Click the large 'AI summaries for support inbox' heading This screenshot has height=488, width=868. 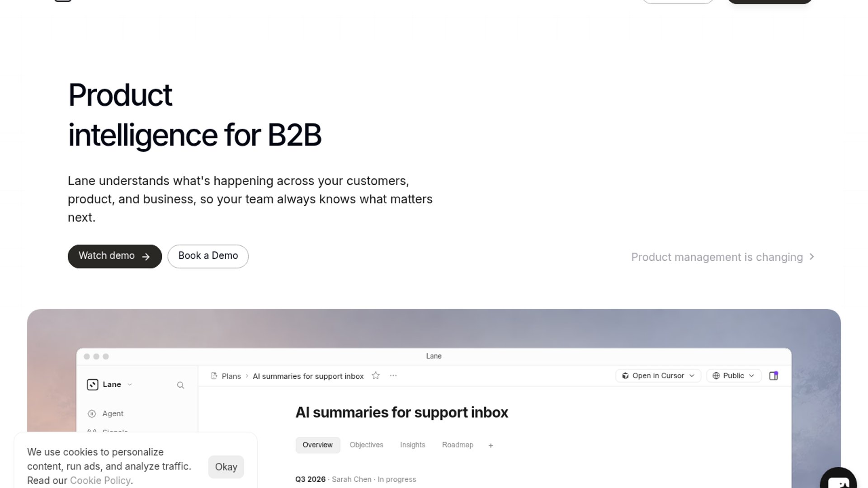401,412
